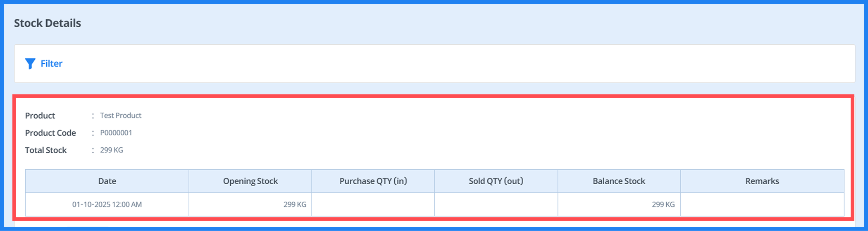The height and width of the screenshot is (231, 868).
Task: Click the Test Product name value
Action: pyautogui.click(x=121, y=115)
